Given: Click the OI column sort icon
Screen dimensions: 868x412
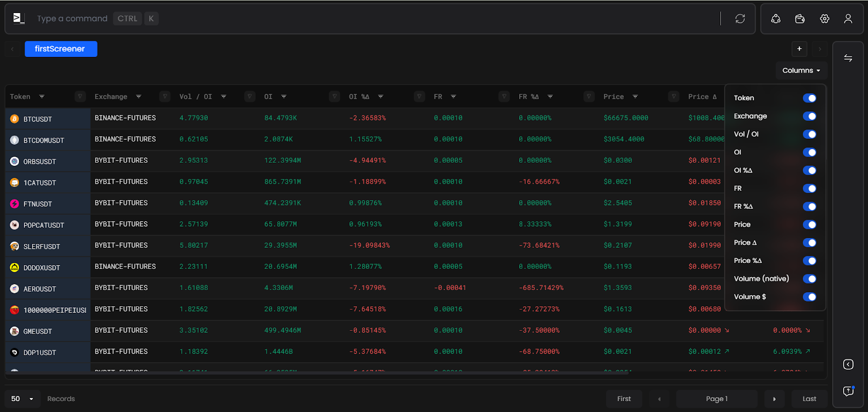Looking at the screenshot, I should tap(284, 96).
